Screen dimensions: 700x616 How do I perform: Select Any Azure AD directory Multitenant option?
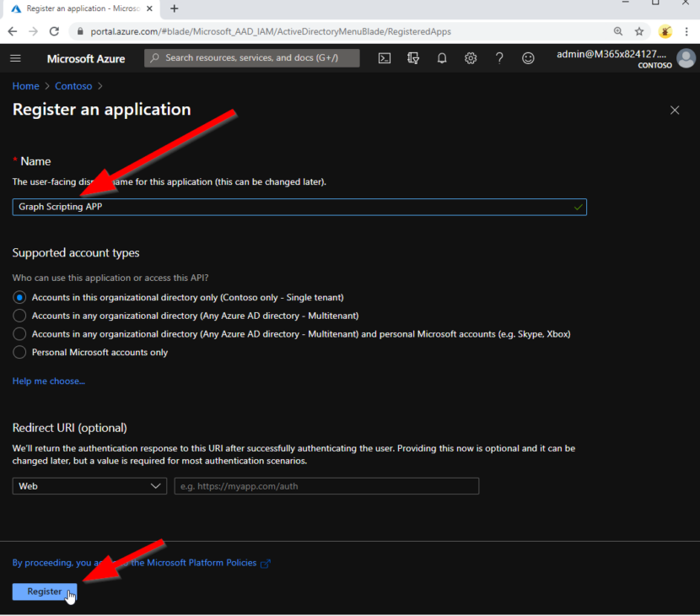tap(19, 316)
